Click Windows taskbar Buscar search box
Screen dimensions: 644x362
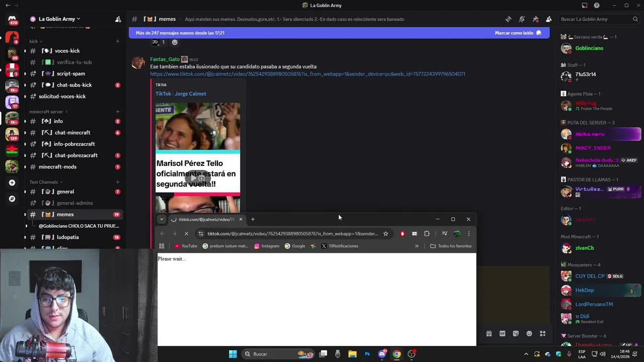(278, 354)
